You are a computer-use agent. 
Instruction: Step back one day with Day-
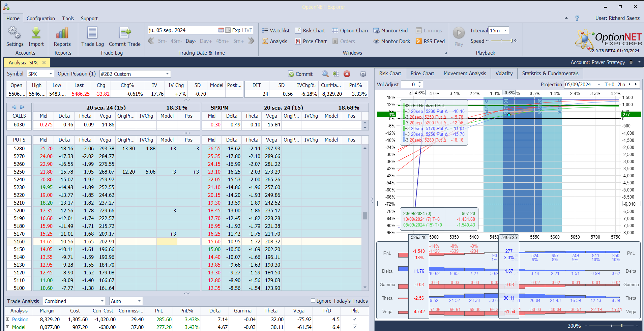point(191,41)
